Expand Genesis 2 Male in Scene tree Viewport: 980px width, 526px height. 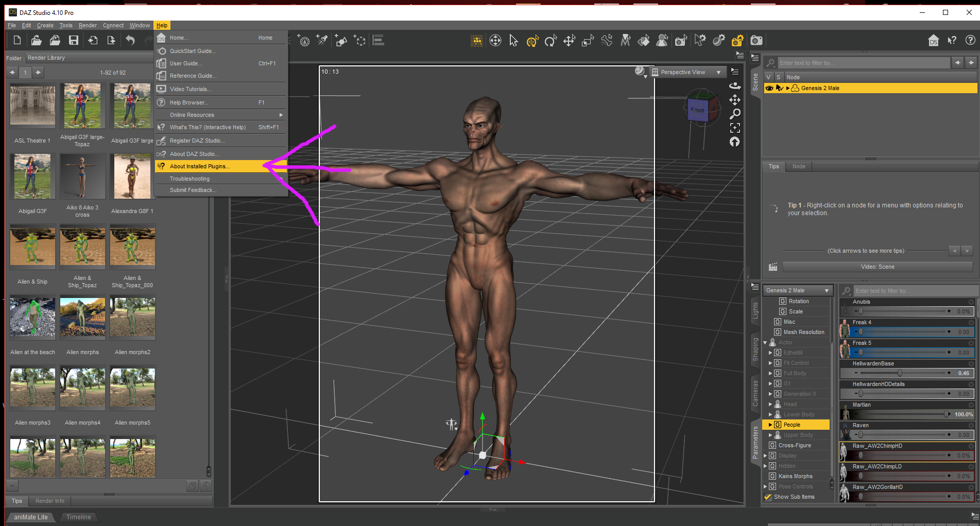click(x=788, y=88)
